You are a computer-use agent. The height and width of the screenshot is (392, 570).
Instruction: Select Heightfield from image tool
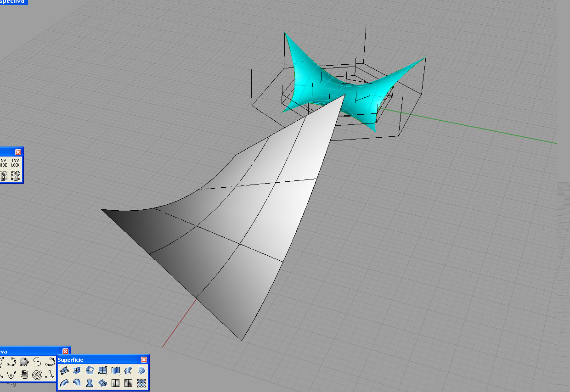(129, 383)
